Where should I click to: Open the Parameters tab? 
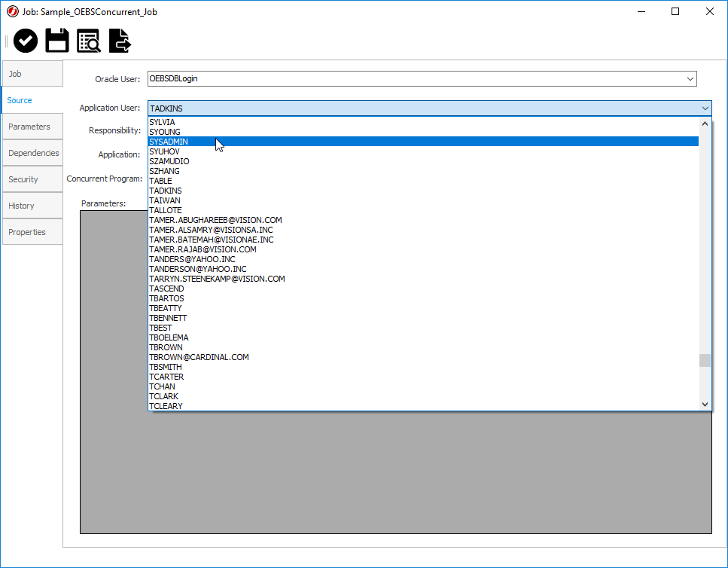32,127
